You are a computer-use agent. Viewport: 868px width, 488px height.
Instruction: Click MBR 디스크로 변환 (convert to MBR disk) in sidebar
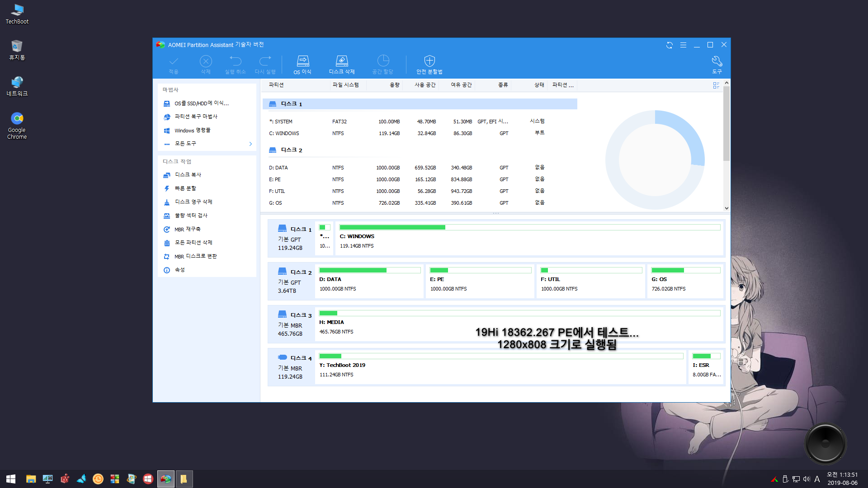coord(195,256)
